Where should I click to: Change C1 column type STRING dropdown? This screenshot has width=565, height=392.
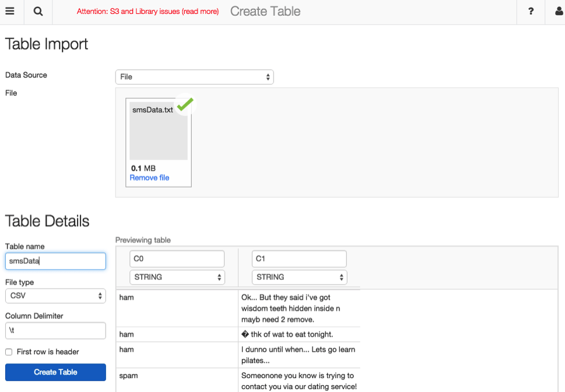pos(299,277)
